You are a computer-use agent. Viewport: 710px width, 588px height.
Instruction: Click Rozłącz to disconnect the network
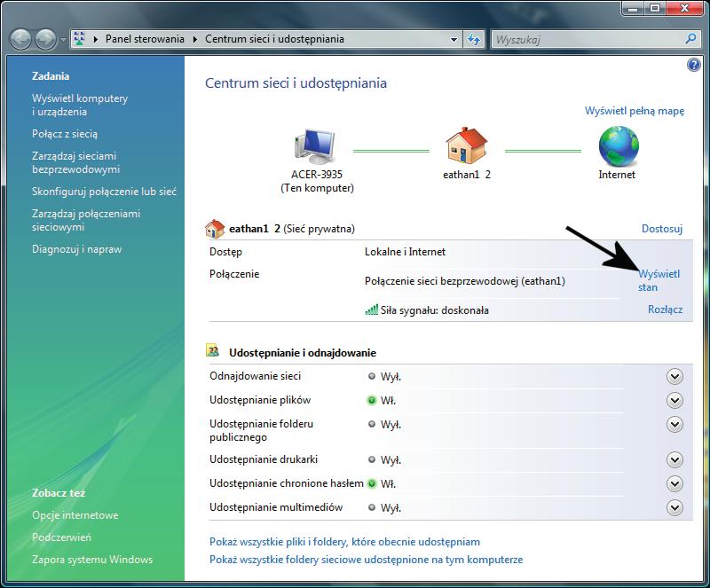tap(665, 310)
